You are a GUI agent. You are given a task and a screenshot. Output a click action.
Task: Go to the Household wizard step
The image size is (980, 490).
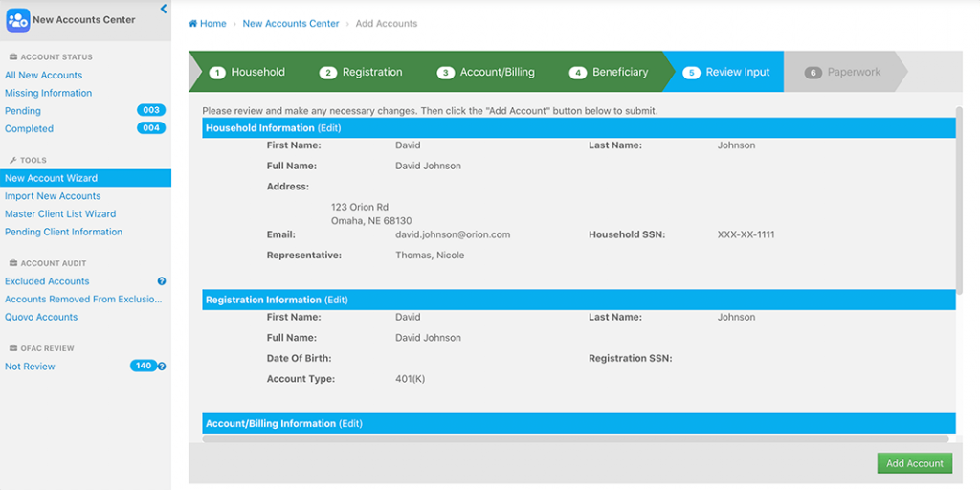(x=249, y=72)
